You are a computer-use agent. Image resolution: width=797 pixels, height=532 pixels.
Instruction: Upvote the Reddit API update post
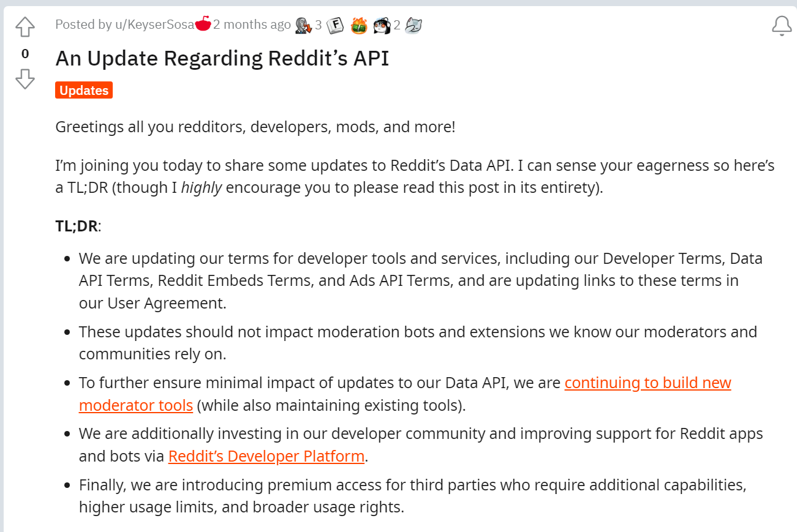[x=25, y=28]
